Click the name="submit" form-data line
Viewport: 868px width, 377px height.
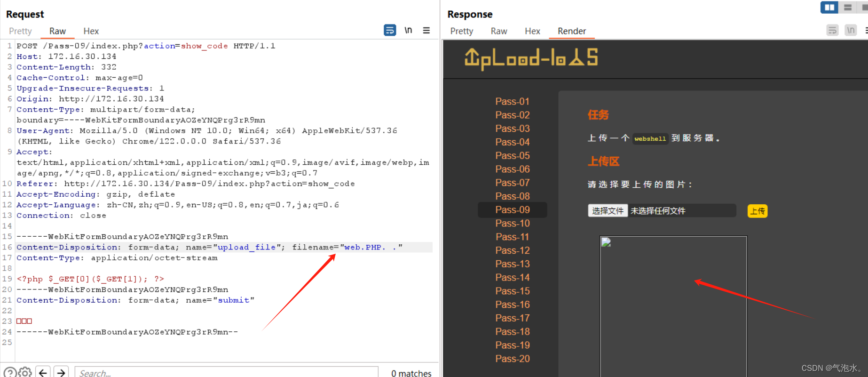135,300
